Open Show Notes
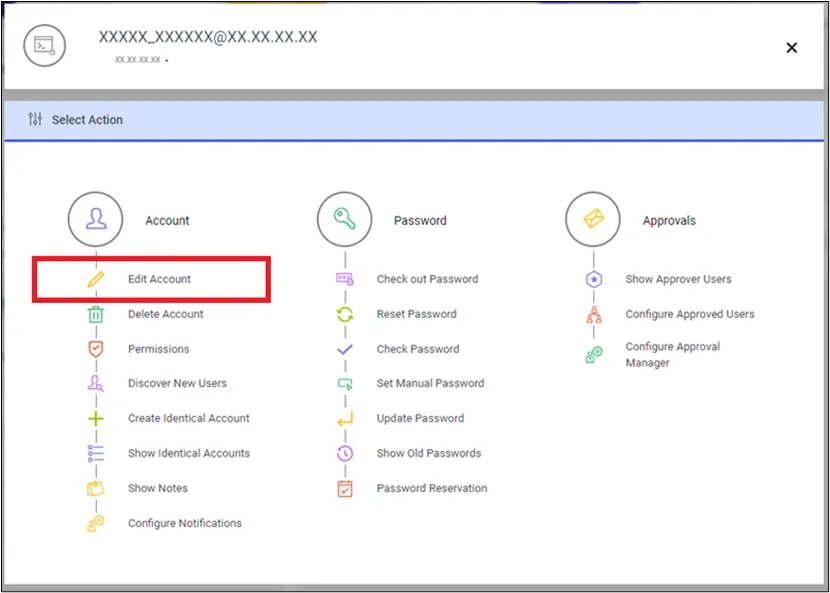 (158, 488)
